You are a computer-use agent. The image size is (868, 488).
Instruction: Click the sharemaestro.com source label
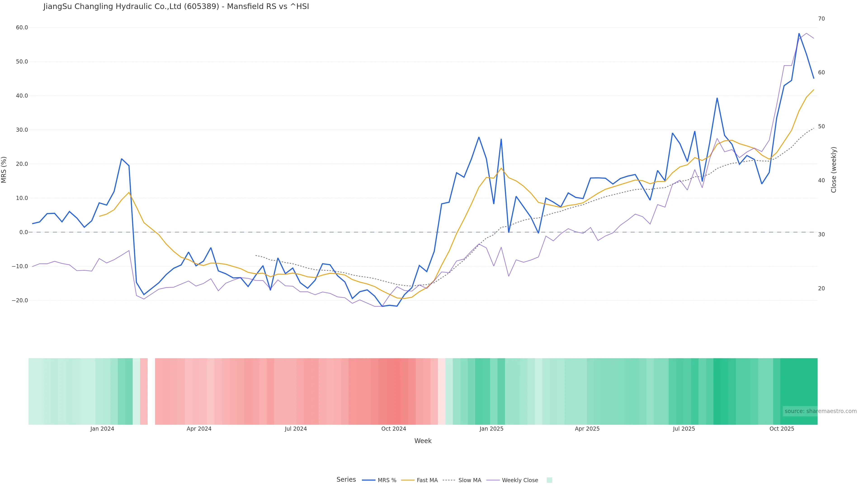click(821, 411)
